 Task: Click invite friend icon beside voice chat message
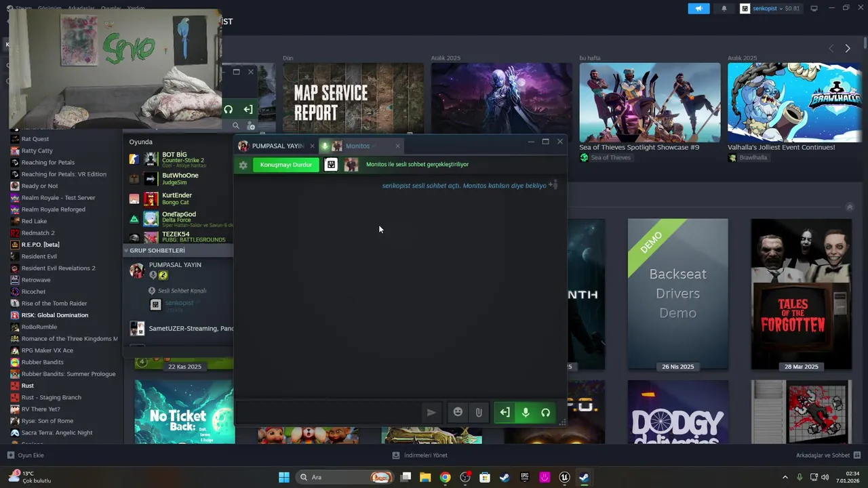[x=553, y=184]
